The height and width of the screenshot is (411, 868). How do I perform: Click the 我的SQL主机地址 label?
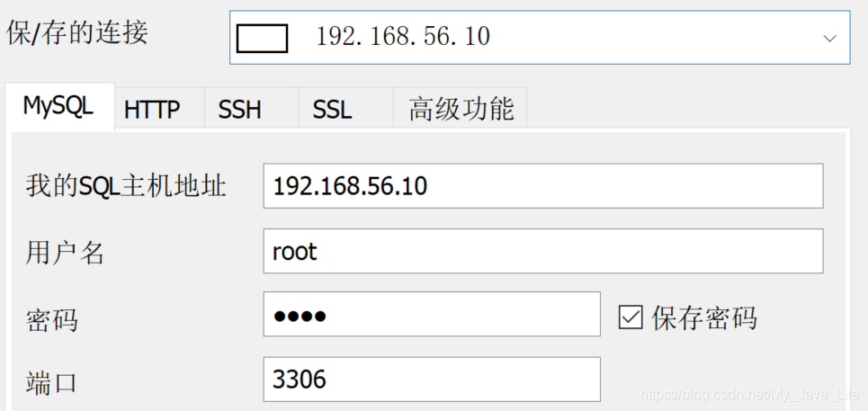[x=126, y=186]
